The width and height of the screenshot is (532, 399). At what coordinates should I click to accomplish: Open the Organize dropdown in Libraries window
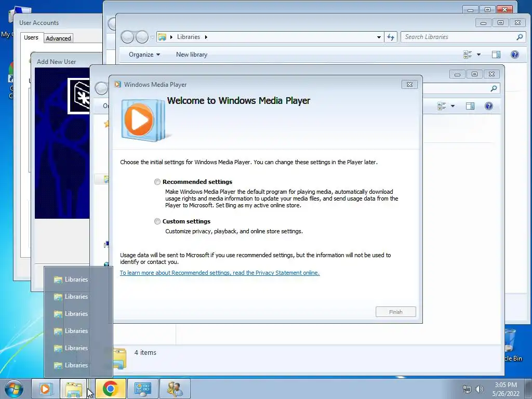coord(144,55)
